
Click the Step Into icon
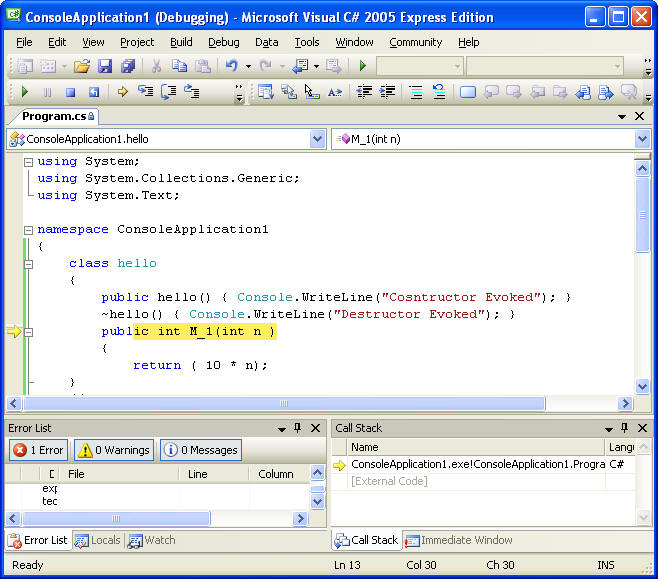146,92
